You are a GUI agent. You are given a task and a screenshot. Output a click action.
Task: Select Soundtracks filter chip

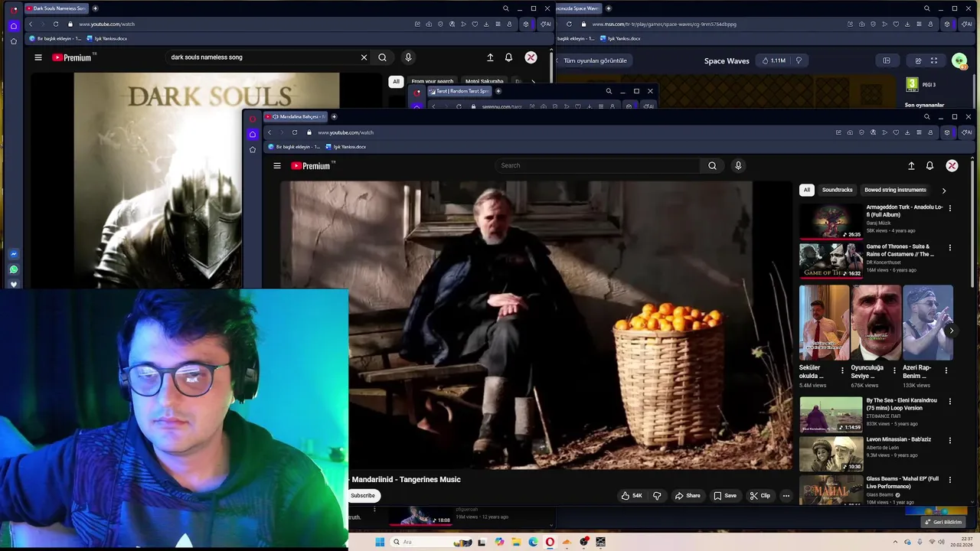coord(837,190)
